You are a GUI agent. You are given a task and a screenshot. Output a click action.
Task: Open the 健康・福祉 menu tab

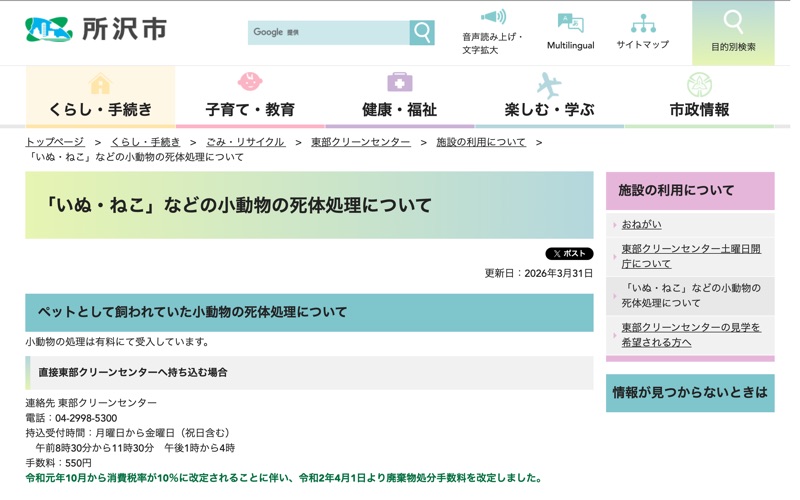click(399, 96)
